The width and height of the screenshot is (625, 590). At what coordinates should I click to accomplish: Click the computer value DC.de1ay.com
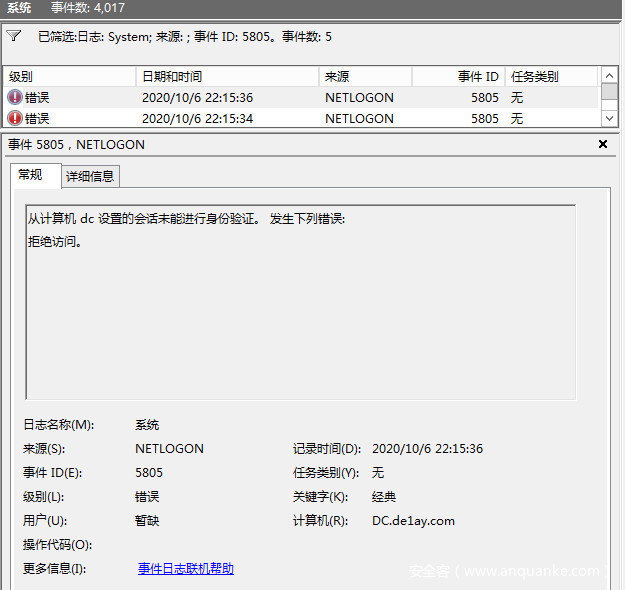click(413, 521)
